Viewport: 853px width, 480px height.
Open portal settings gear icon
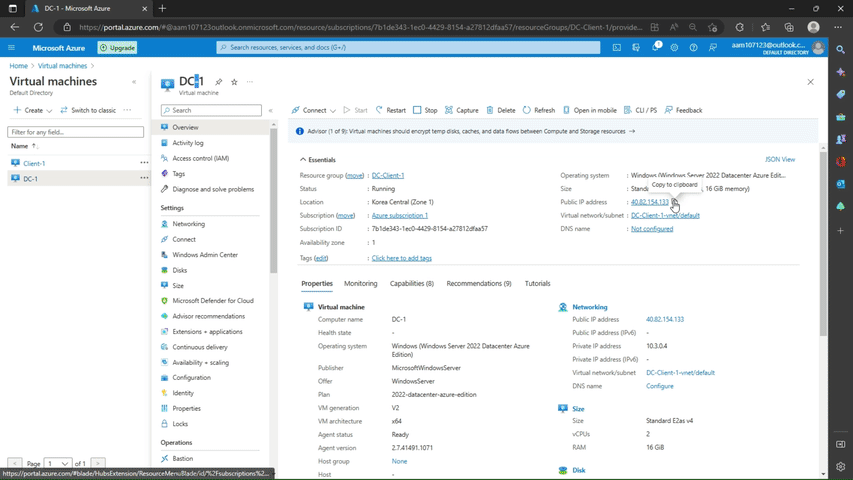tap(674, 48)
